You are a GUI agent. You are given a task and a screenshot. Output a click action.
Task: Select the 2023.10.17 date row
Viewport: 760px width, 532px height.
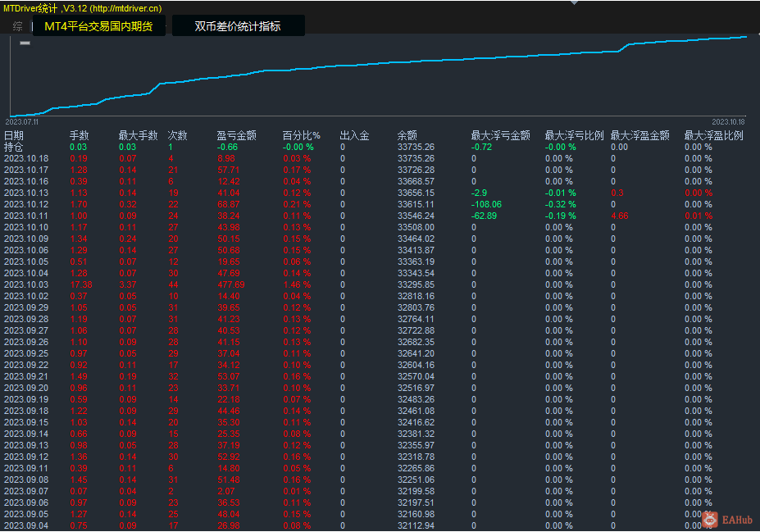tap(26, 170)
